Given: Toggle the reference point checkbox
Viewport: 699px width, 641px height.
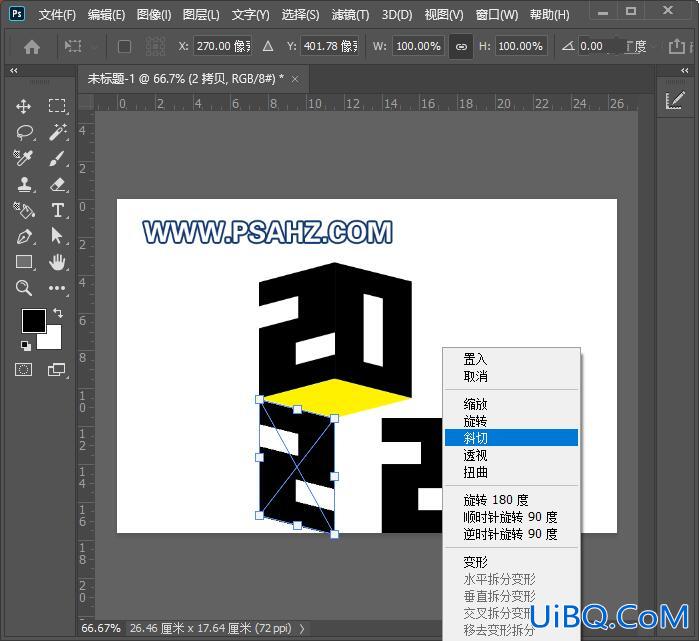Looking at the screenshot, I should [124, 46].
